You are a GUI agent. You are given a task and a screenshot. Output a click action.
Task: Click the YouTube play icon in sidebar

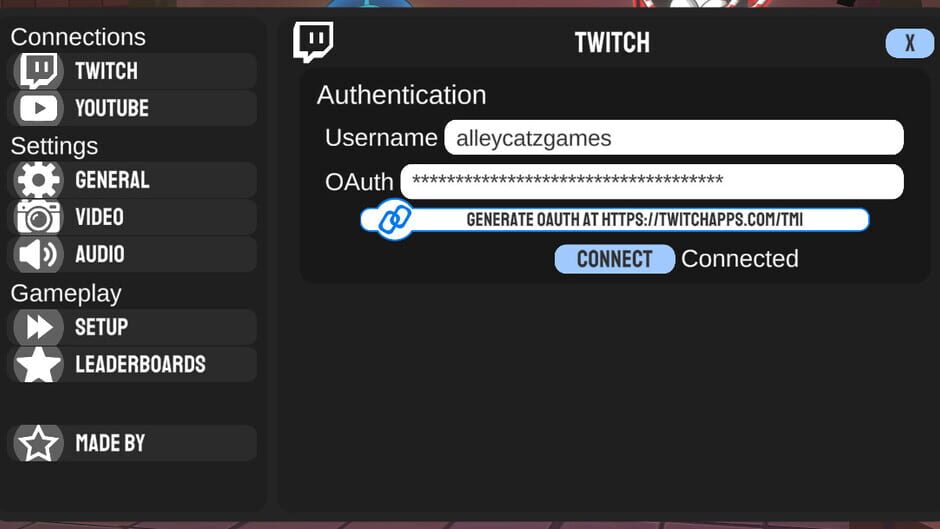(38, 109)
